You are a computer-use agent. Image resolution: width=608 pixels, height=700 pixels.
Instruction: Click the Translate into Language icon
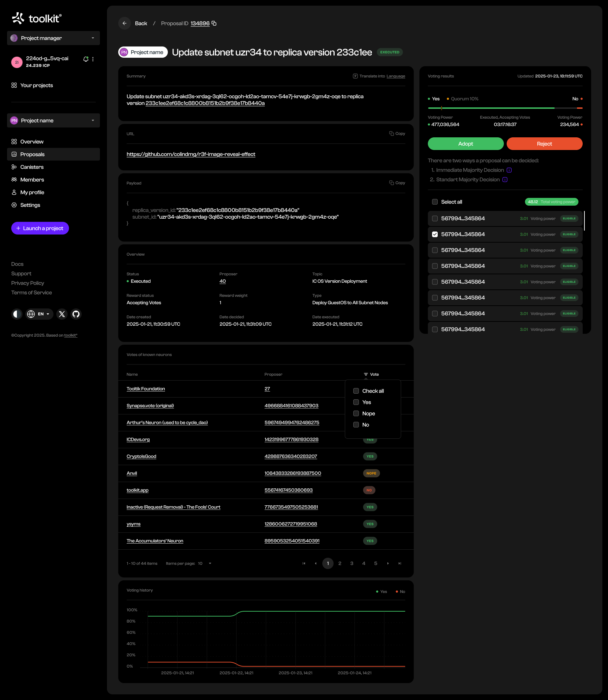point(355,76)
